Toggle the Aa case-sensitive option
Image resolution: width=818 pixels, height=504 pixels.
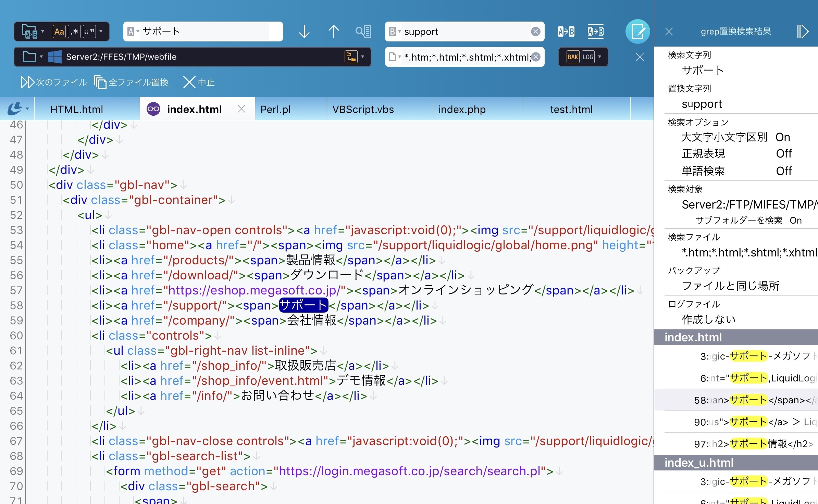click(x=59, y=32)
